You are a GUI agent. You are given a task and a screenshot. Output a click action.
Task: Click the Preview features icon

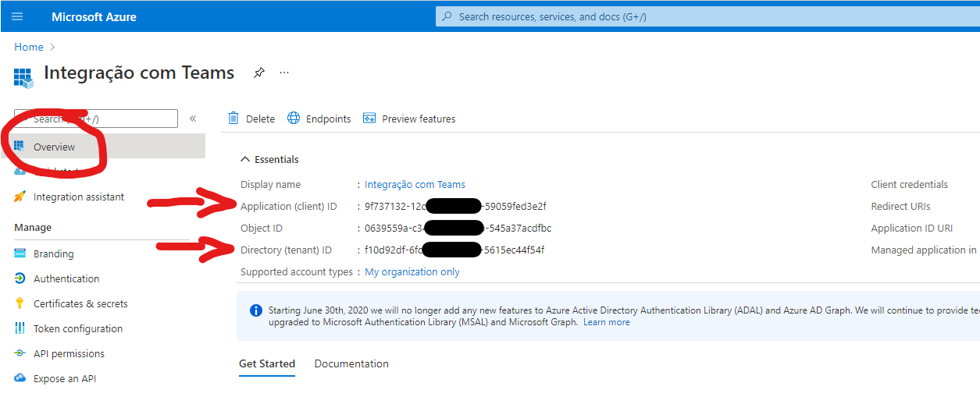click(x=369, y=119)
